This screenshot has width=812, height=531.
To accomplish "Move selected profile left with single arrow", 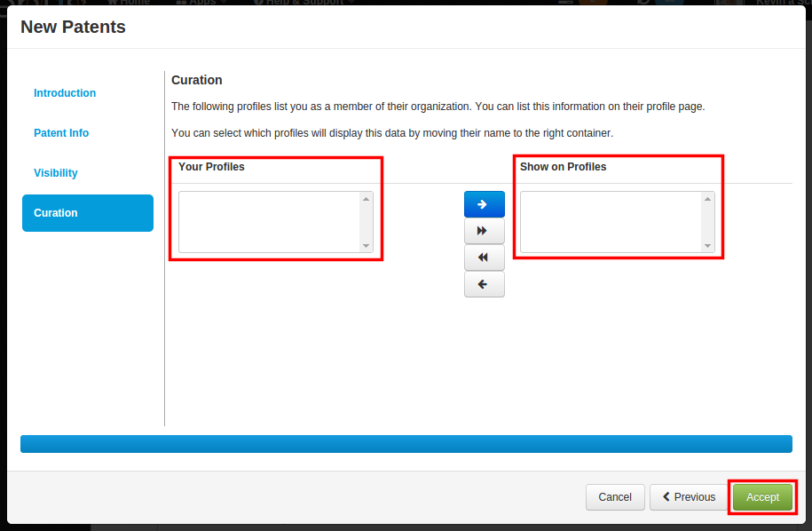I will pos(485,284).
